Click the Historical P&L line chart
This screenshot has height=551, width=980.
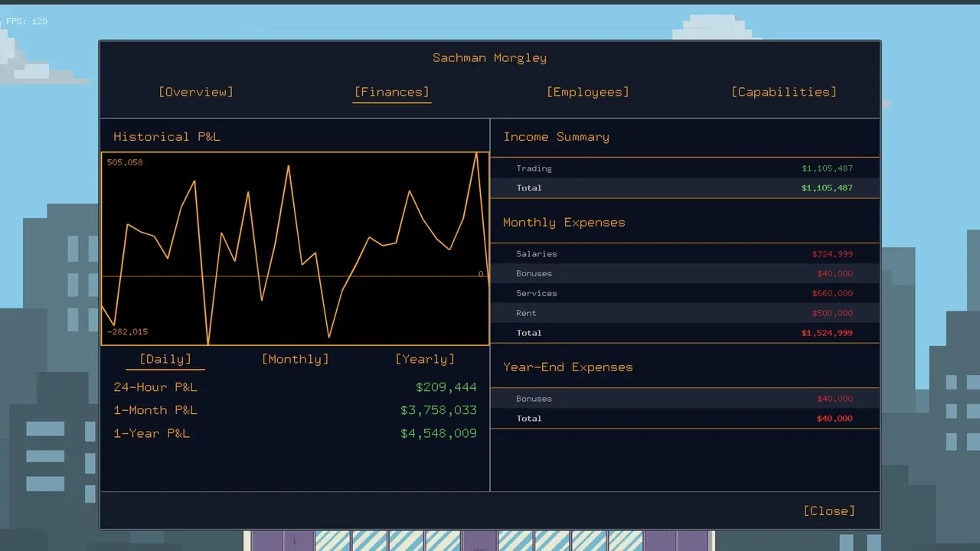click(296, 249)
